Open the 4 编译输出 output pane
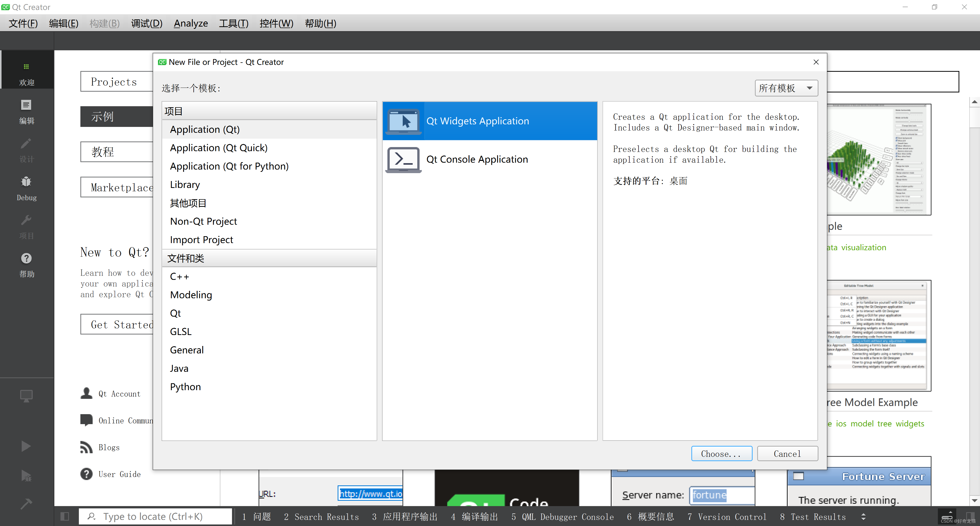 click(x=474, y=517)
